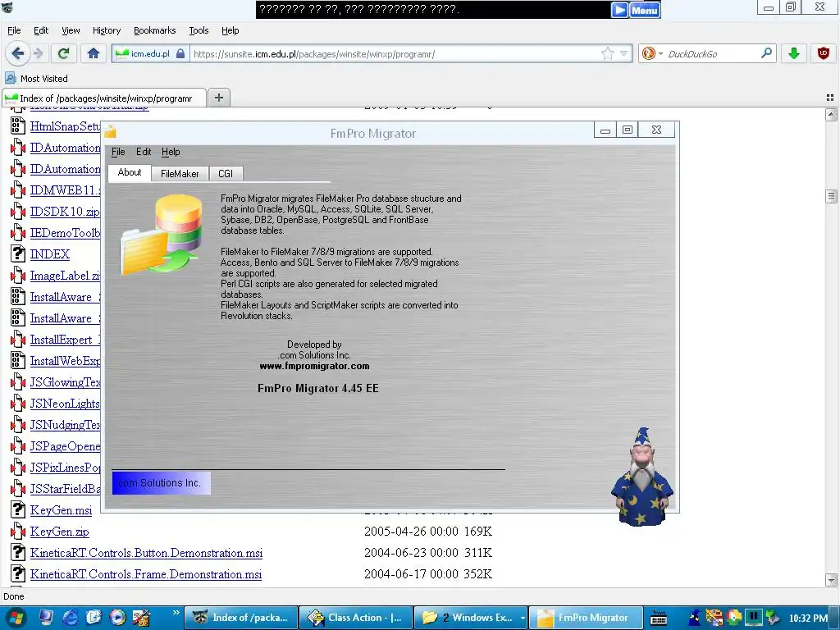Click the HtmlSnapSetup binary file icon
This screenshot has height=630, width=840.
18,126
